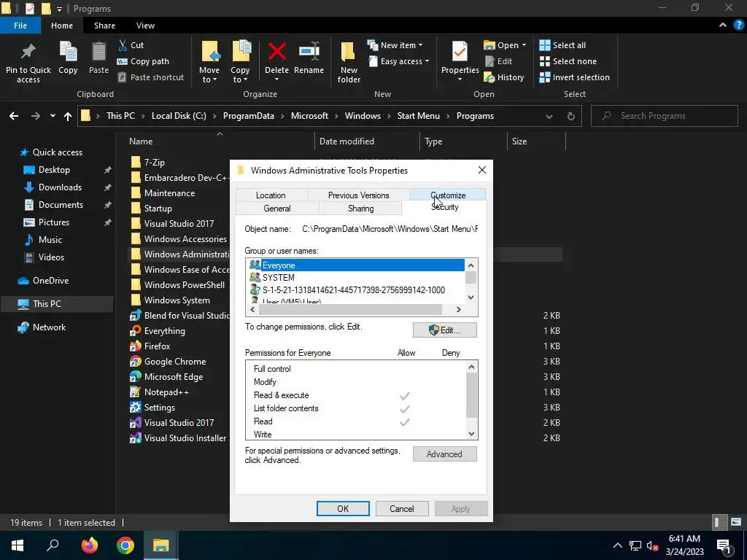This screenshot has width=747, height=560.
Task: Open Downloads in Quick access
Action: [60, 187]
